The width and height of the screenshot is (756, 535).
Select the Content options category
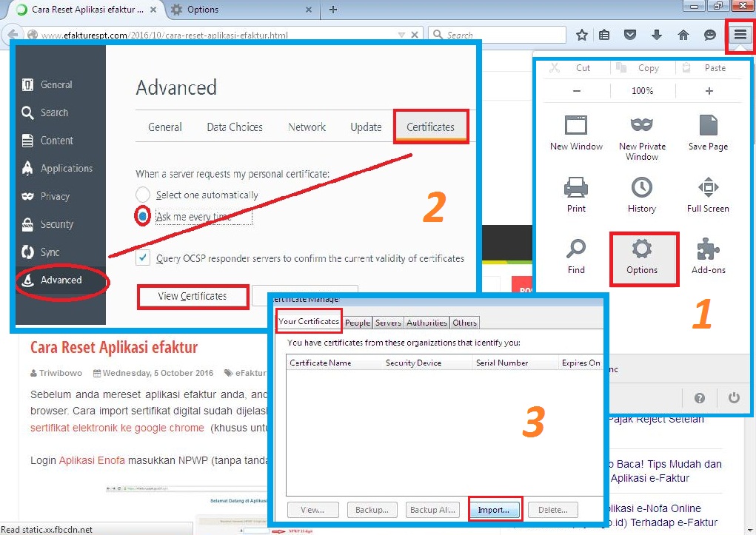click(60, 141)
